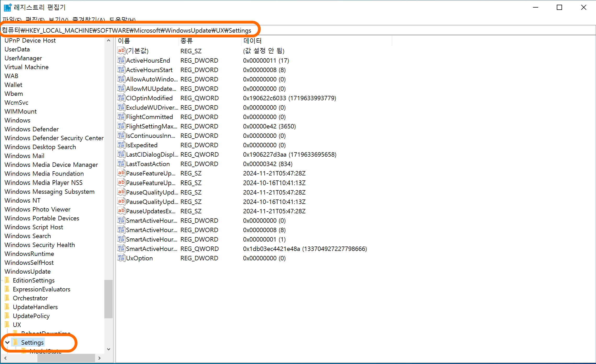Screen dimensions: 596x364
Task: Open the 즐겨찾기(A) menu
Action: point(89,20)
